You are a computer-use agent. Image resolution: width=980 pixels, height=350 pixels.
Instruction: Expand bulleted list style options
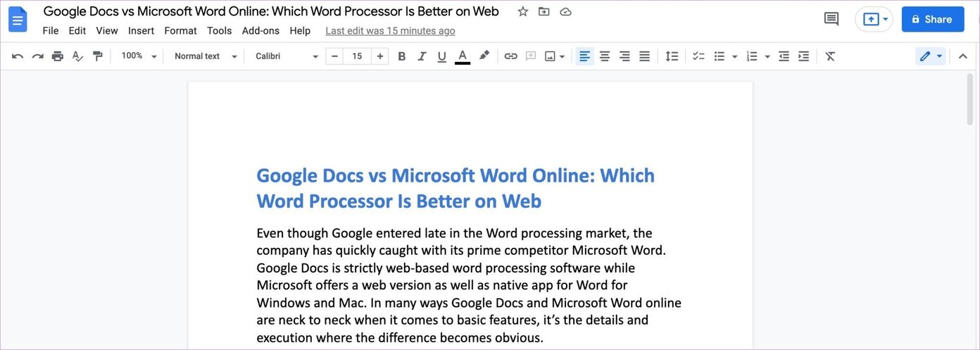734,56
